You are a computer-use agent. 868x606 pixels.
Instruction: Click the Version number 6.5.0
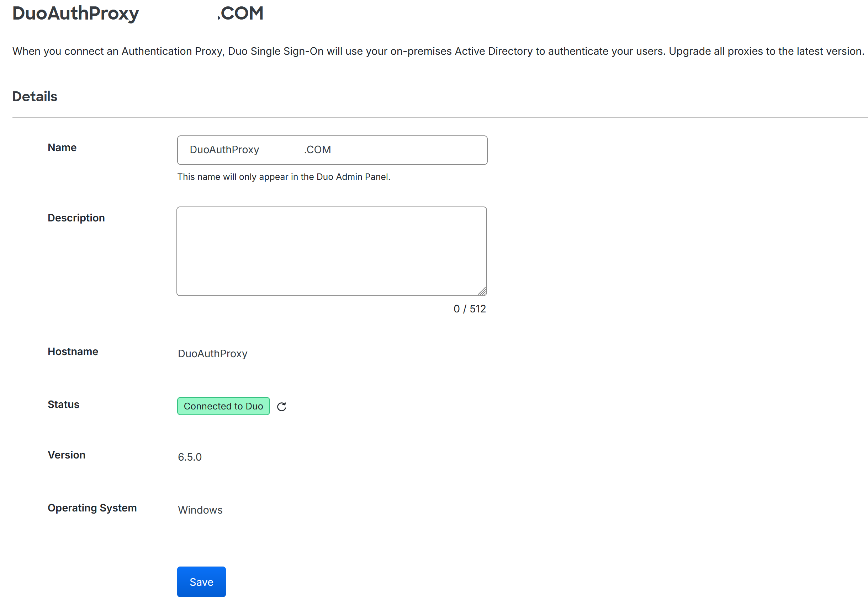190,457
